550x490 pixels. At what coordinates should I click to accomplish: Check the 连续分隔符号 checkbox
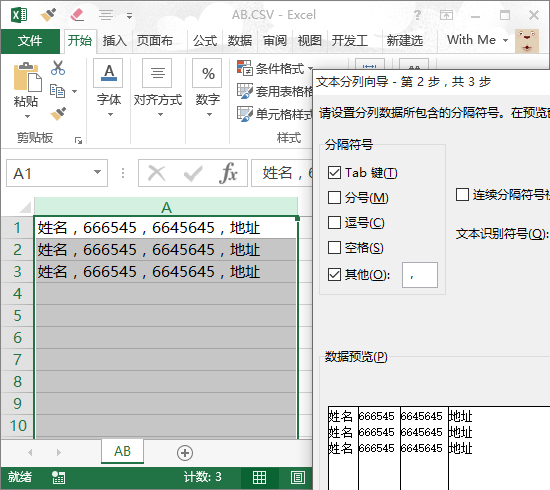(462, 194)
